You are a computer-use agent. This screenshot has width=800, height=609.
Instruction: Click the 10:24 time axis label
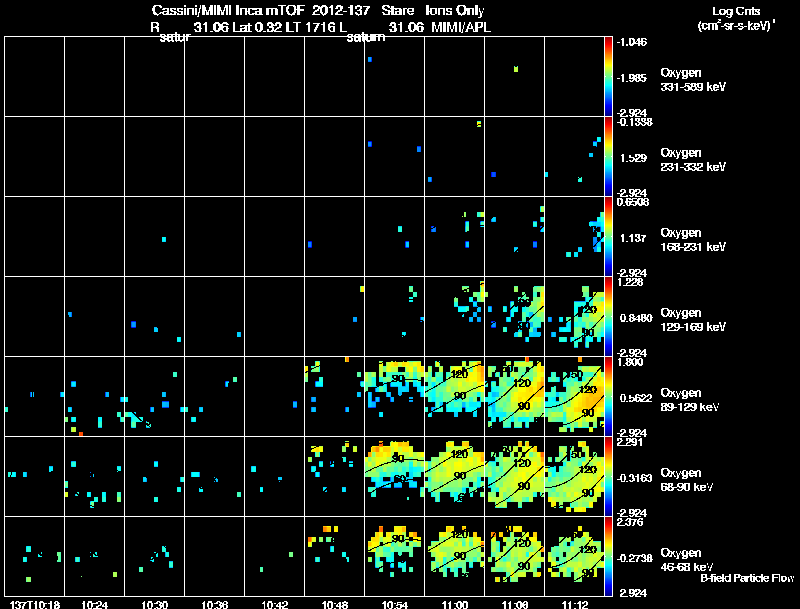pyautogui.click(x=94, y=604)
